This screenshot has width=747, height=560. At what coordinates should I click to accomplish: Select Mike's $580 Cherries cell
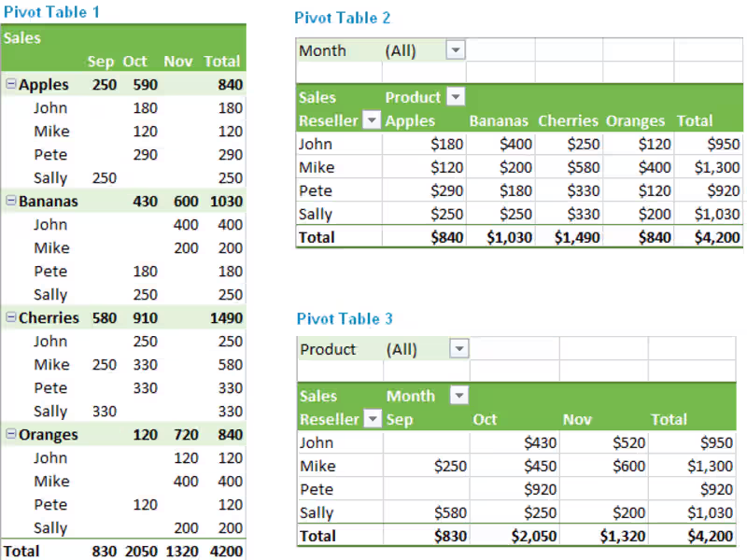pos(580,167)
